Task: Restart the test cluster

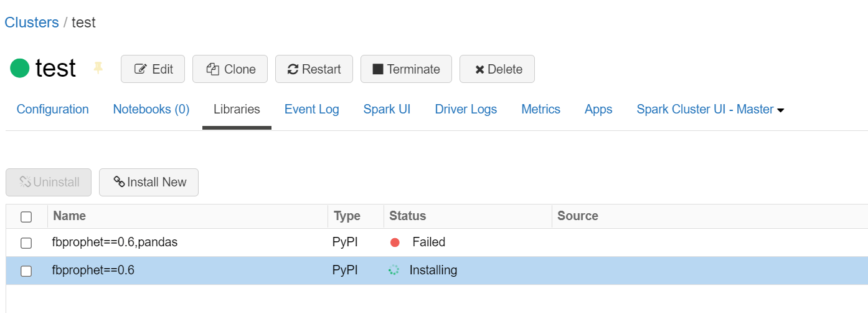Action: point(314,69)
